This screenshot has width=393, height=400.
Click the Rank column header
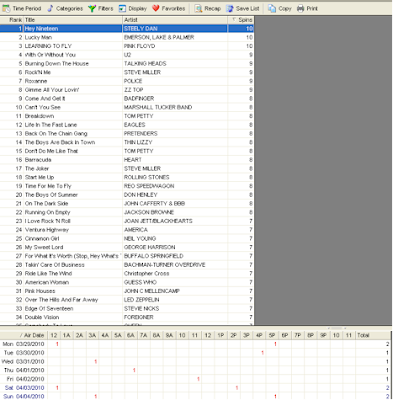(x=12, y=20)
